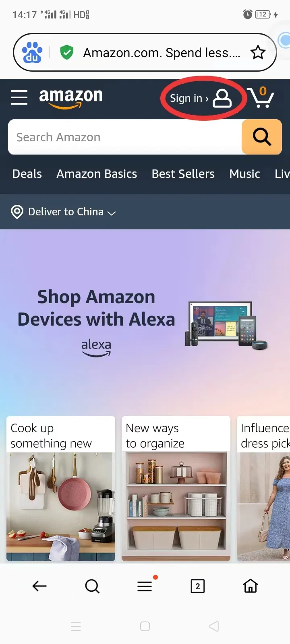
Task: Go back with the browser back arrow
Action: point(39,586)
